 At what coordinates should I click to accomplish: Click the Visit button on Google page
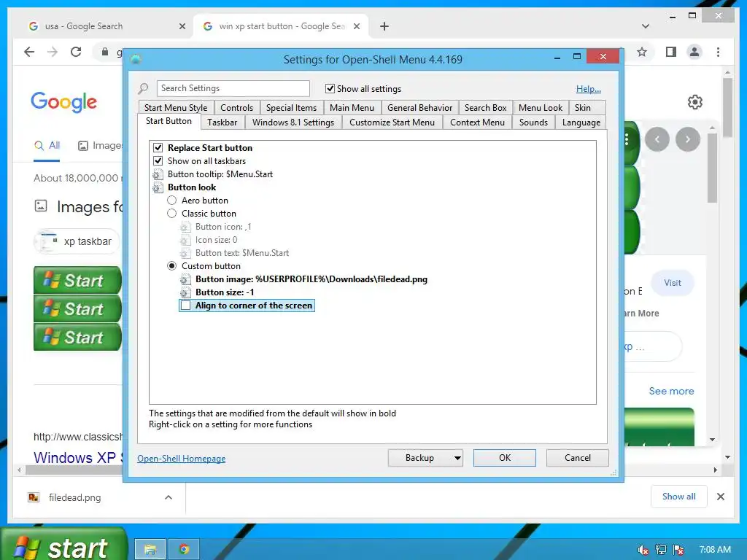(673, 283)
